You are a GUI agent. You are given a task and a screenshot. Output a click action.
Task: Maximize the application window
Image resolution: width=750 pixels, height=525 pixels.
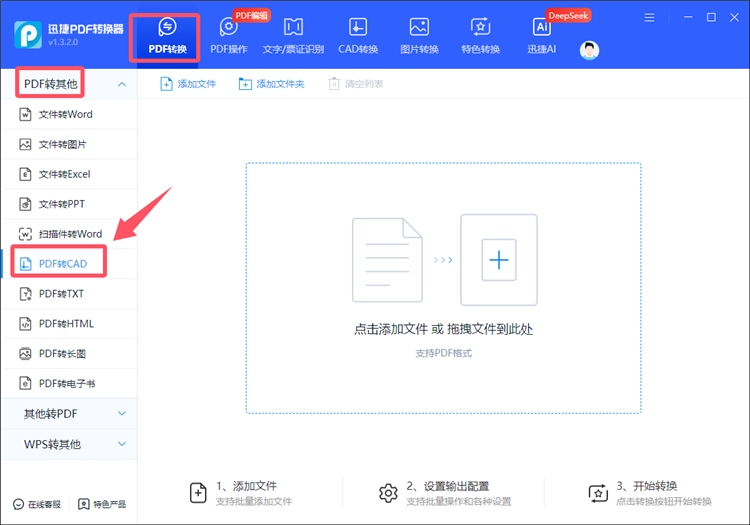[711, 17]
